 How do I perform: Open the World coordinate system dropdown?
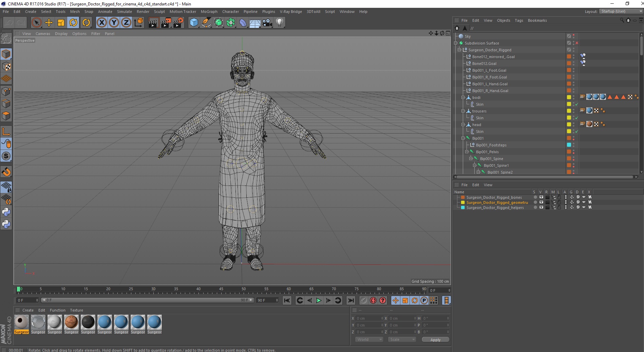coord(369,339)
